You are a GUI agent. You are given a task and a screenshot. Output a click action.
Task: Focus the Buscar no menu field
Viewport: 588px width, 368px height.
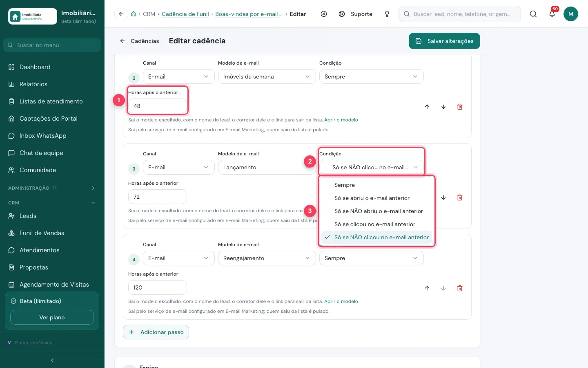[52, 45]
